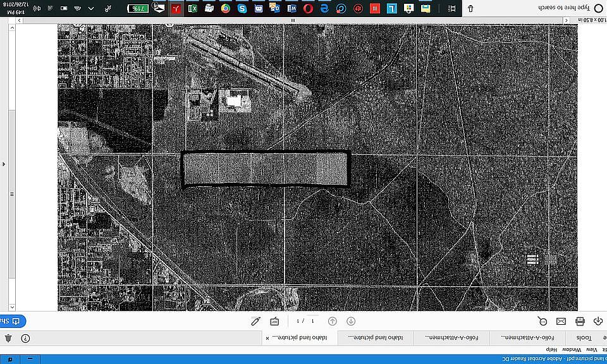Open Google Chrome from taskbar
The image size is (607, 364).
point(226,8)
